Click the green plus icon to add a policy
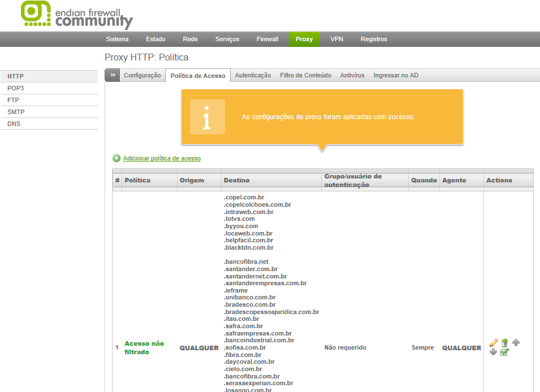 point(116,158)
